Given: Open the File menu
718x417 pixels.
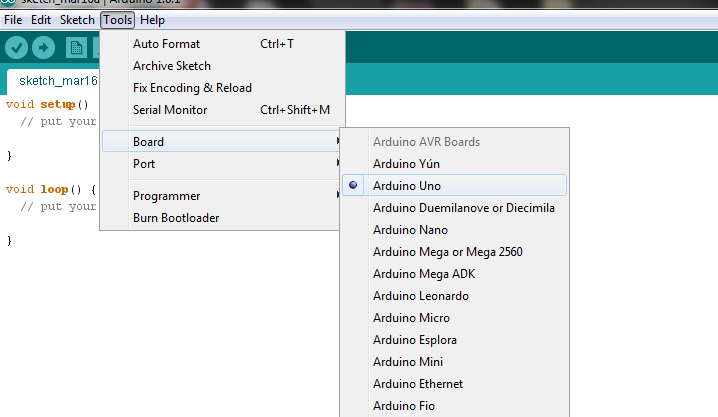Looking at the screenshot, I should 13,20.
